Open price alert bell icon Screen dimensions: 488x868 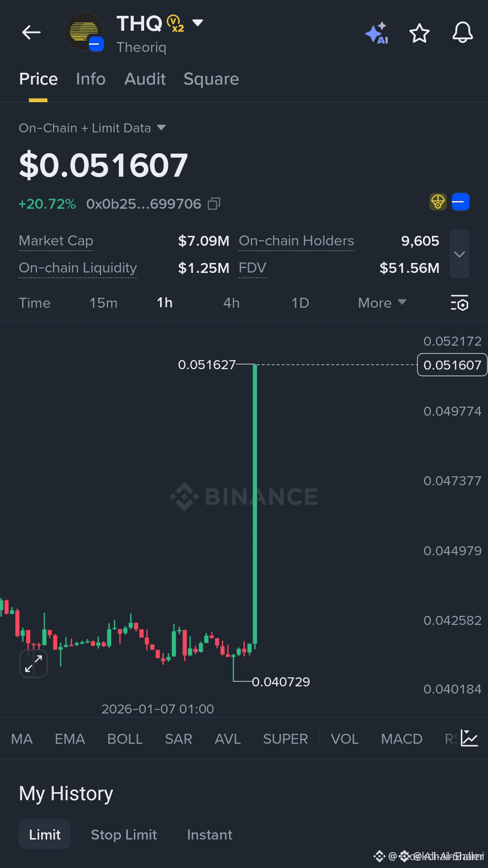(463, 33)
